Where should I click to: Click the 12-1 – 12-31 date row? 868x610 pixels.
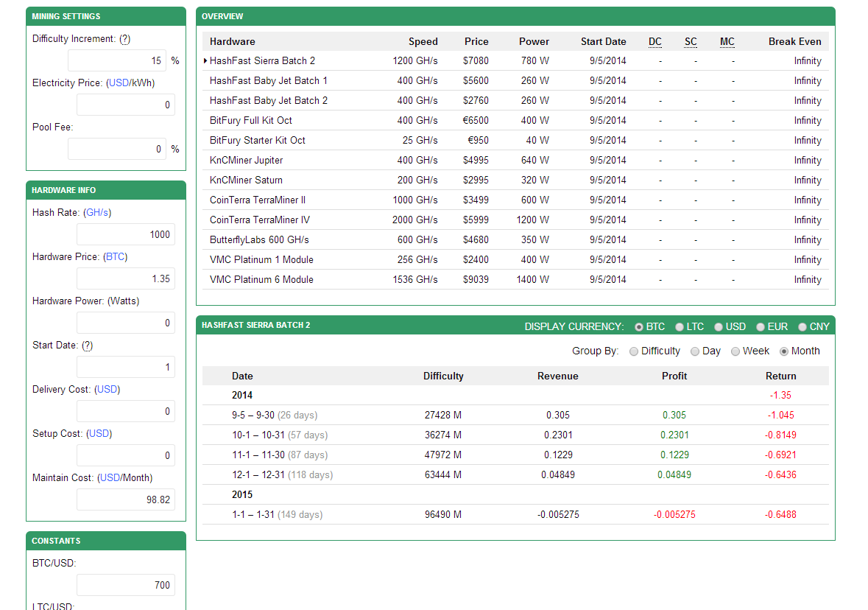[515, 475]
